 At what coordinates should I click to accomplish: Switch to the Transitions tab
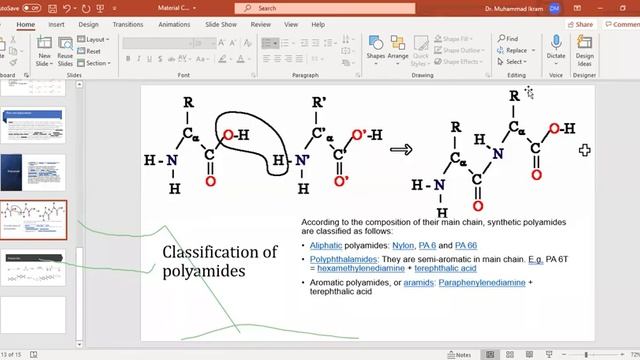pyautogui.click(x=128, y=24)
